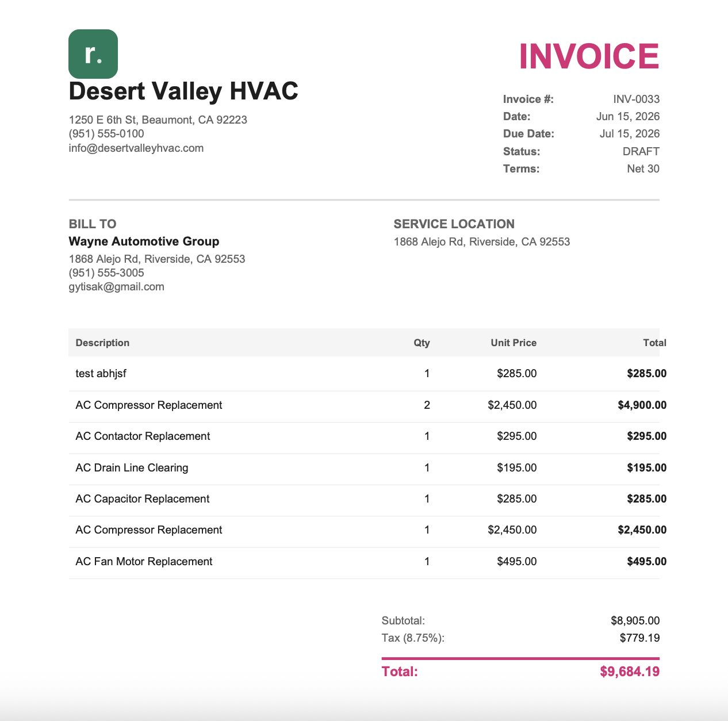The image size is (728, 721).
Task: Click the $2,450.00 bold line total
Action: (x=642, y=530)
